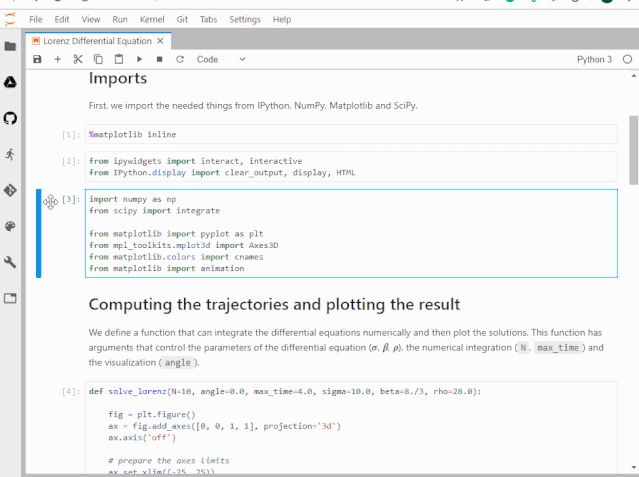
Task: Click the "ax.axis('off')" line
Action: click(x=142, y=438)
